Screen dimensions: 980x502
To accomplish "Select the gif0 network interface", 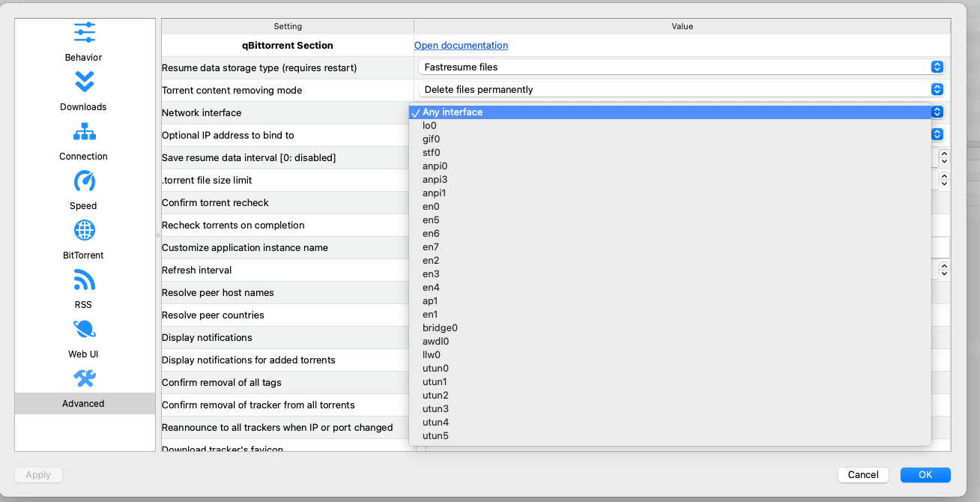I will (670, 139).
